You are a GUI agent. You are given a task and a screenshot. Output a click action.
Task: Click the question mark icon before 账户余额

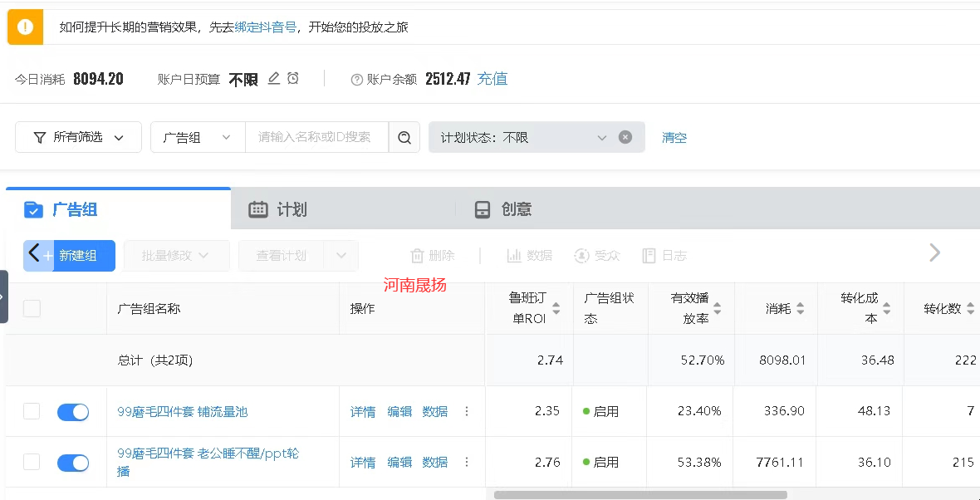click(356, 78)
